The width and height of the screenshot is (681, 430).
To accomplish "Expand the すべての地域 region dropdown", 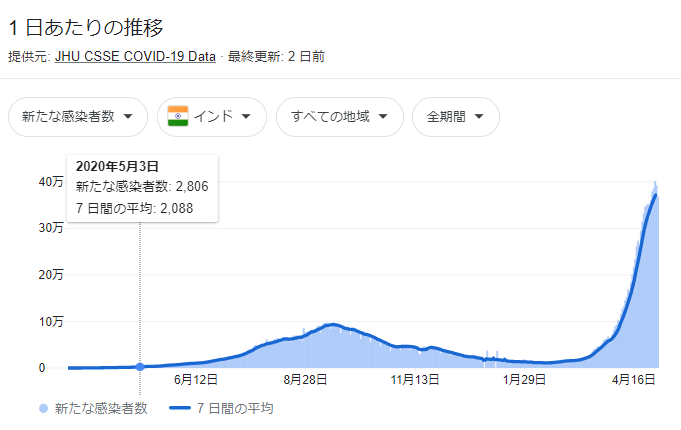I will tap(339, 116).
